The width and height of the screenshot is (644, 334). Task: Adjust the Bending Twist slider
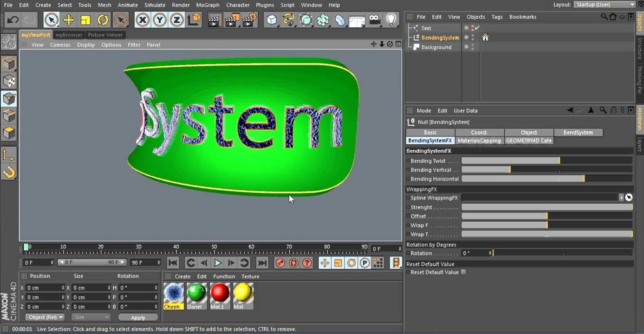546,161
